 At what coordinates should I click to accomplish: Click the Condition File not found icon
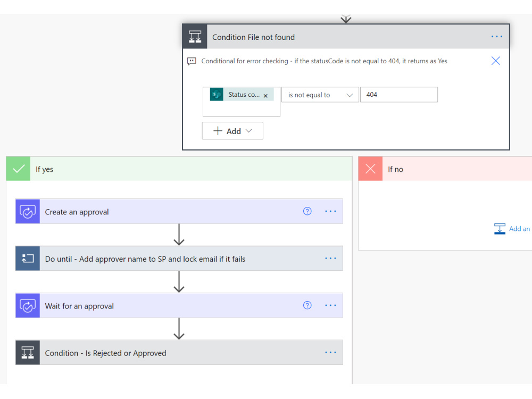(x=195, y=37)
